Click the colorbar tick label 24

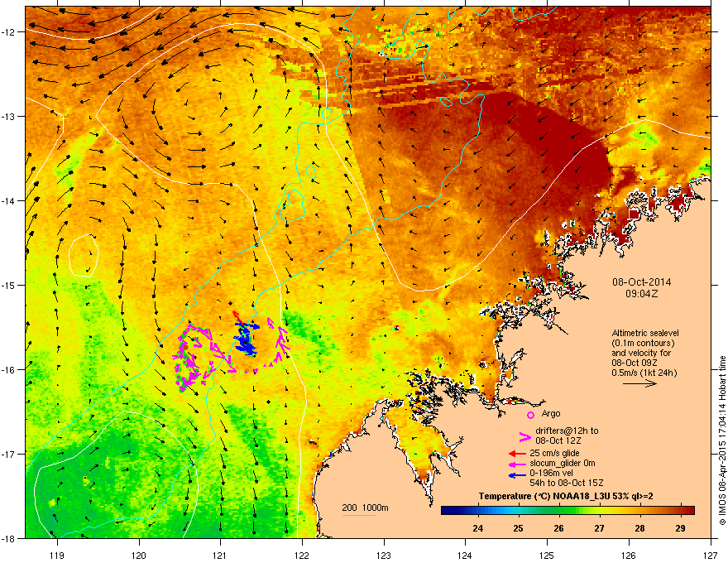(478, 528)
